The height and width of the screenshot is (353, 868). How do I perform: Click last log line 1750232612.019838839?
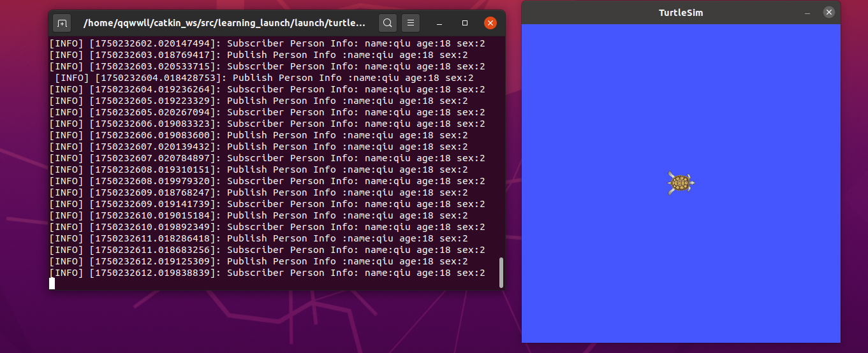267,273
